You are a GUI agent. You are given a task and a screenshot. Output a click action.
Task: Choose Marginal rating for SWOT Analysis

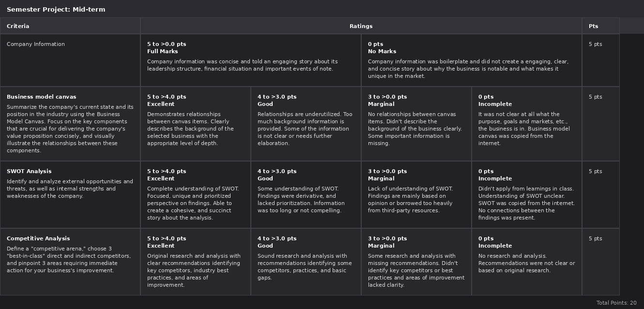click(x=416, y=195)
